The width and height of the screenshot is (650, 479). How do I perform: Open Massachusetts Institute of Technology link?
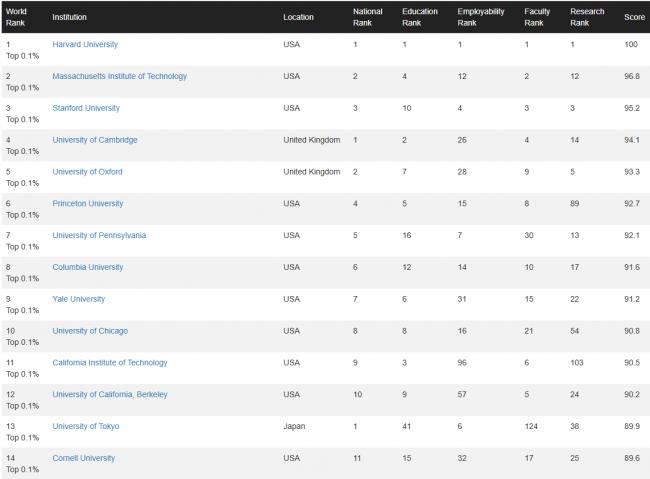(x=119, y=76)
